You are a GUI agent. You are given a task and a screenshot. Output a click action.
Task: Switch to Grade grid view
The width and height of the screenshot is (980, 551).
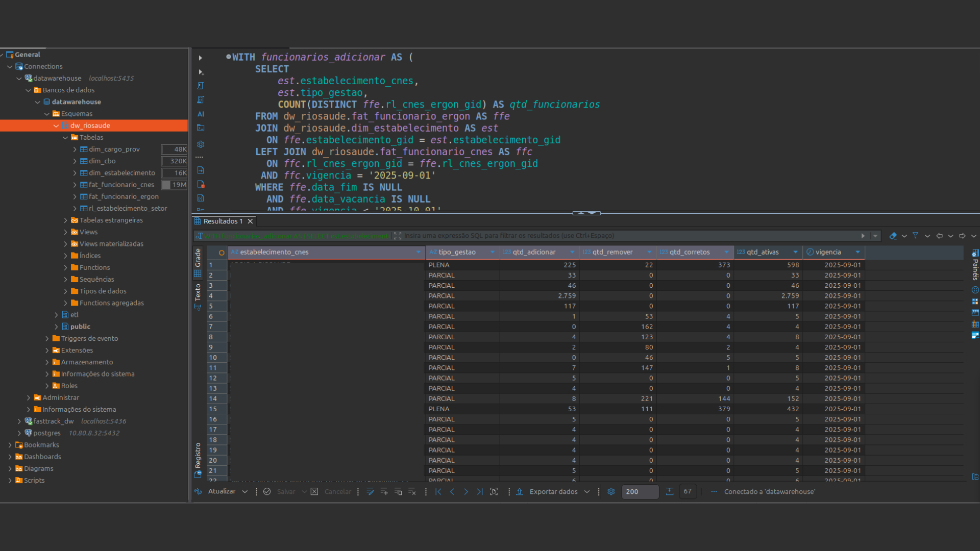[198, 262]
